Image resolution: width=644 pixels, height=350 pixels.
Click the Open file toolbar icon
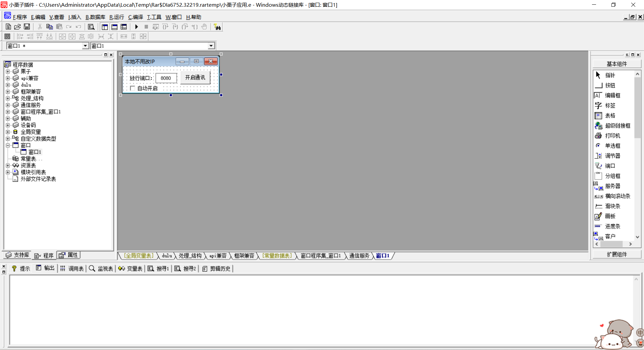click(x=17, y=27)
